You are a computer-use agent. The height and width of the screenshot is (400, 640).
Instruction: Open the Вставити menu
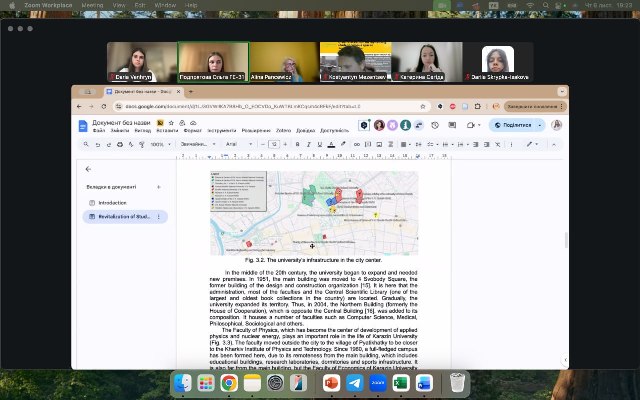coord(167,131)
